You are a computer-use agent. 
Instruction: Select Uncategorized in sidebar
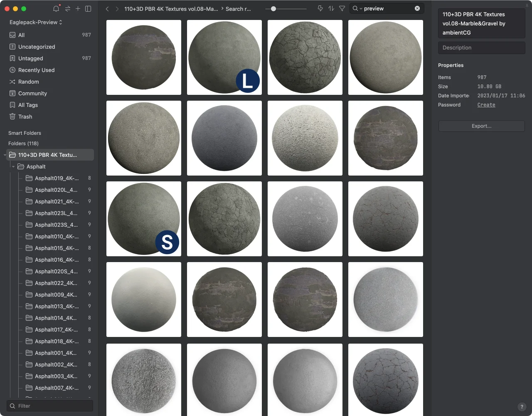(x=50, y=47)
